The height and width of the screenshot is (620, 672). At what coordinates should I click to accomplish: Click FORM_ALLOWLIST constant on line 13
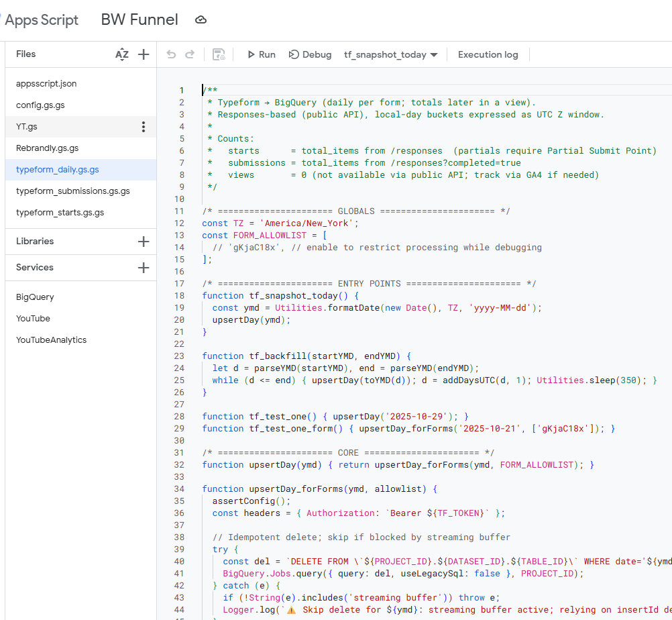click(270, 236)
